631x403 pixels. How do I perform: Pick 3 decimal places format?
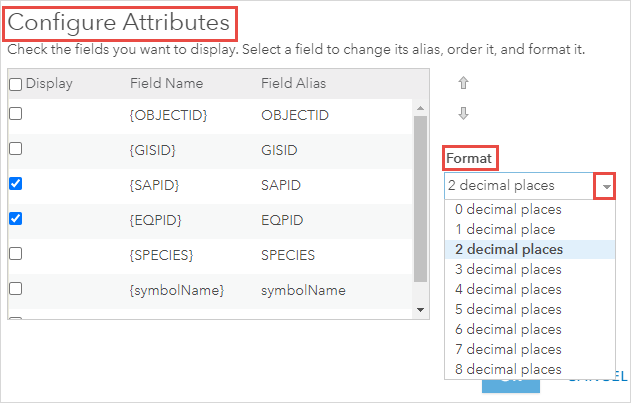coord(508,270)
